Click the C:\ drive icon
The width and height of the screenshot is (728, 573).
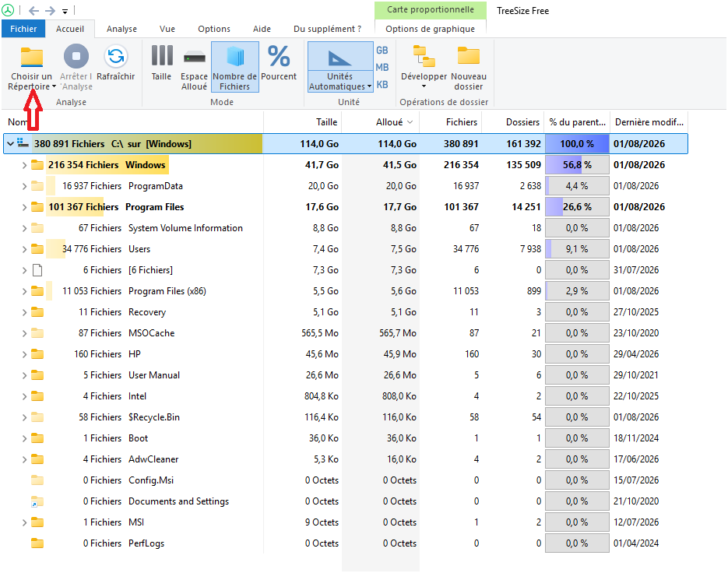[23, 143]
